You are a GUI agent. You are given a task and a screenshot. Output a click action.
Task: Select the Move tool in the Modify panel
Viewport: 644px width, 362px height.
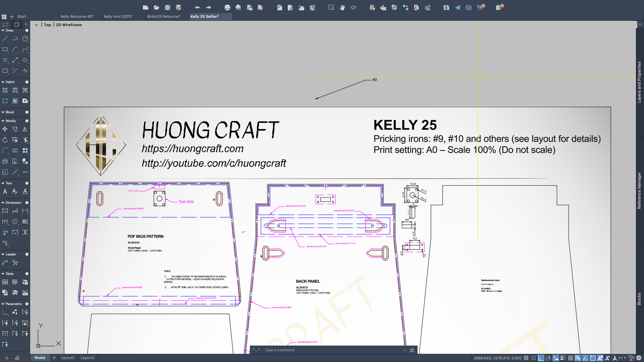coord(5,129)
